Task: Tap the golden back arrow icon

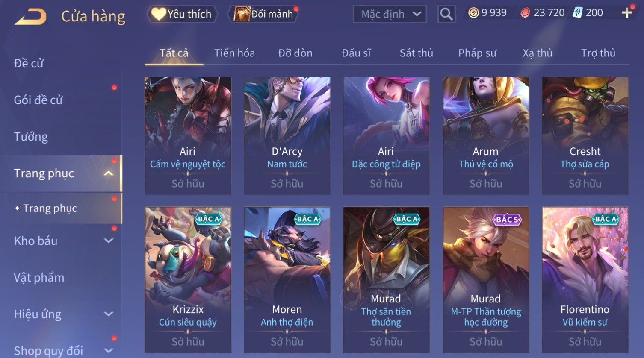Action: pos(31,17)
